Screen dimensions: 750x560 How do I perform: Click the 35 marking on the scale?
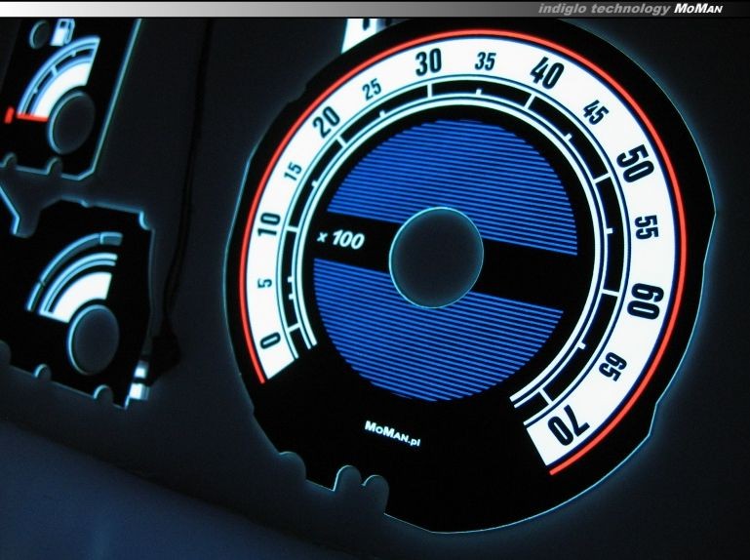click(485, 62)
